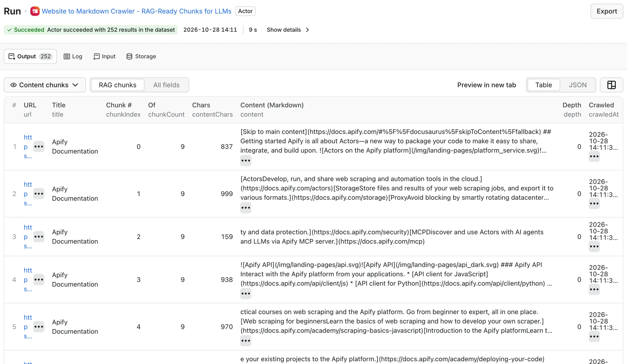627x364 pixels.
Task: Click the Actor badge label
Action: click(245, 11)
